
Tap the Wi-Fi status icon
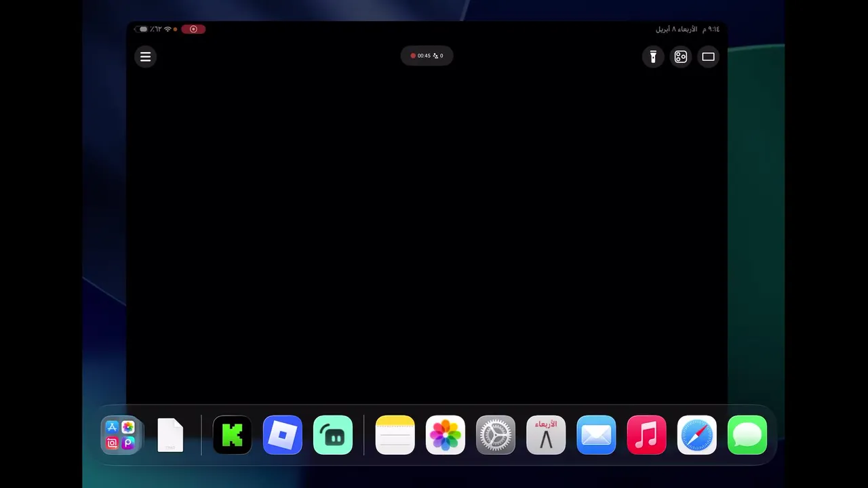(167, 29)
